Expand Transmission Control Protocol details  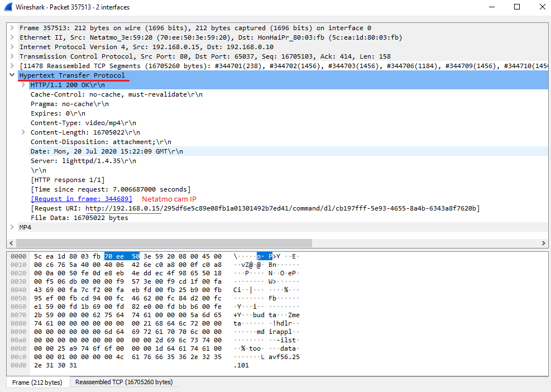[12, 56]
